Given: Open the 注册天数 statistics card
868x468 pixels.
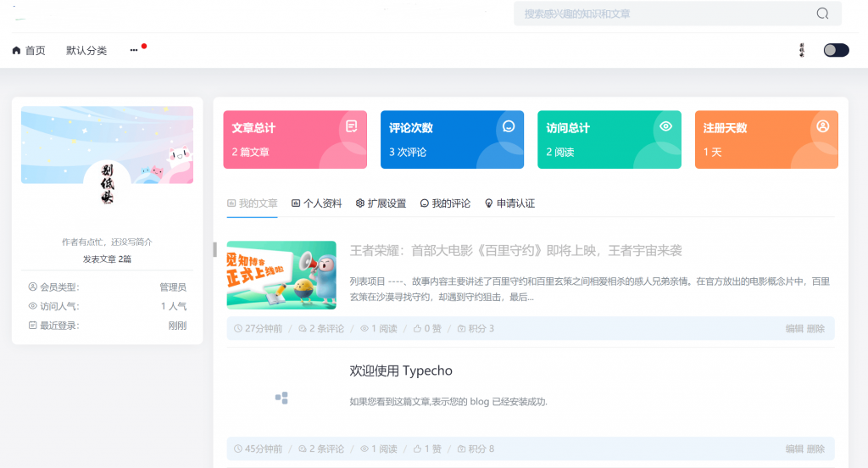Looking at the screenshot, I should click(766, 140).
